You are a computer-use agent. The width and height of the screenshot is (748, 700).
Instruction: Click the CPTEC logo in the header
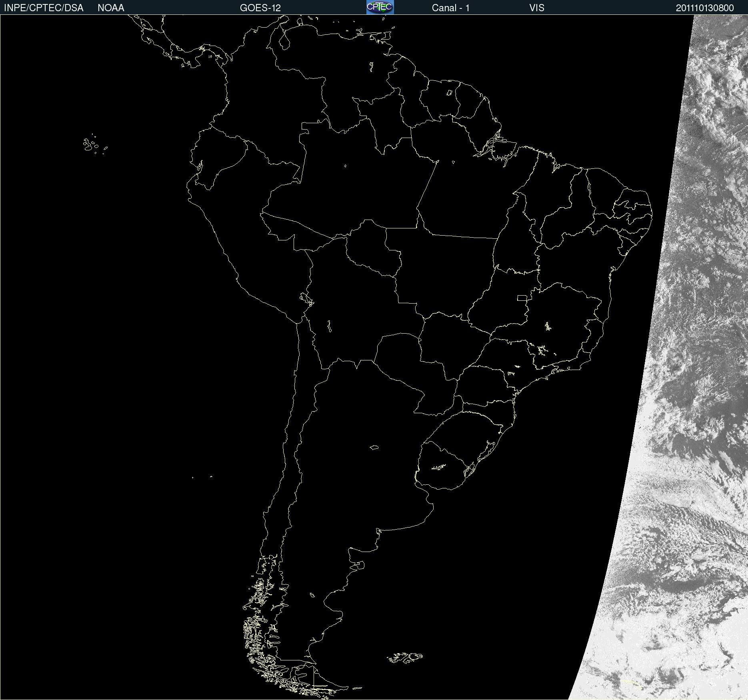click(x=380, y=7)
